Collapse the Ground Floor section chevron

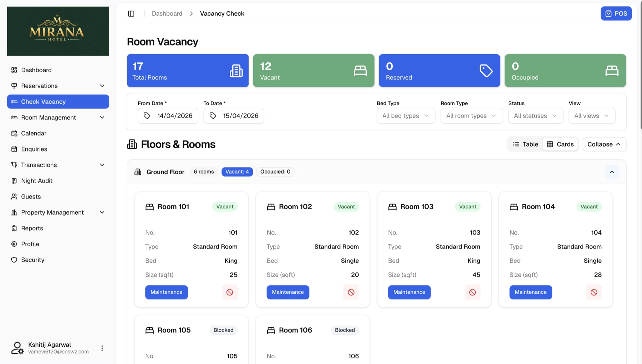[612, 172]
